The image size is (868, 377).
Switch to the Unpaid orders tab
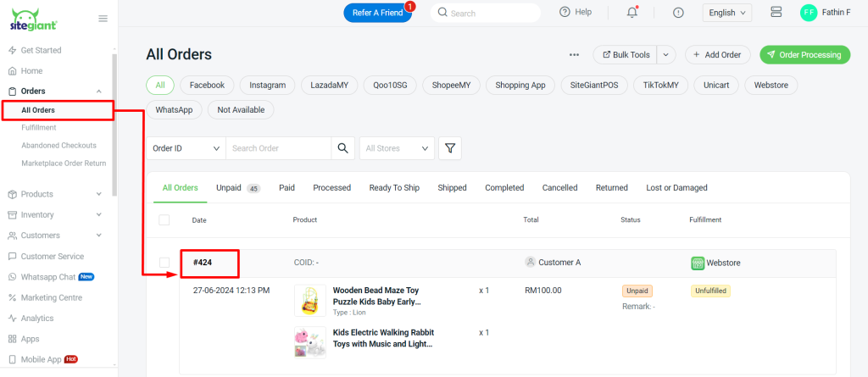pyautogui.click(x=236, y=188)
